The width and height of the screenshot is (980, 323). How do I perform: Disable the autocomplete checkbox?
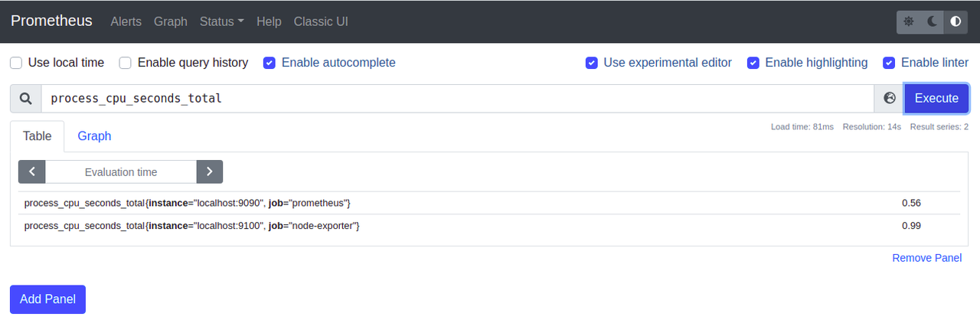tap(269, 63)
